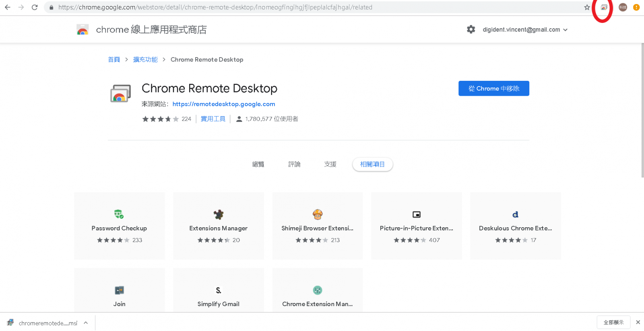
Task: Open the 擴充功能 breadcrumb link
Action: pyautogui.click(x=145, y=60)
